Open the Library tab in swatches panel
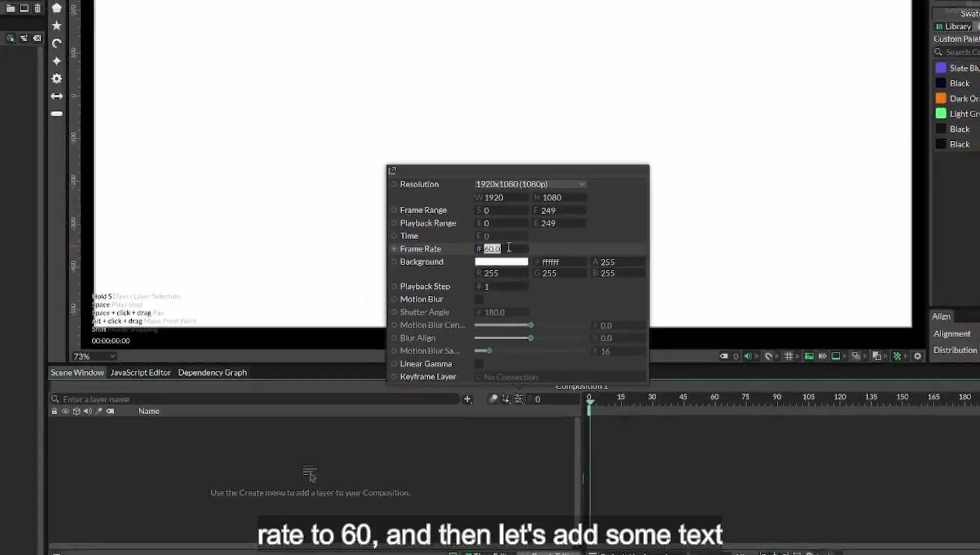Viewport: 980px width, 555px height. pyautogui.click(x=953, y=27)
